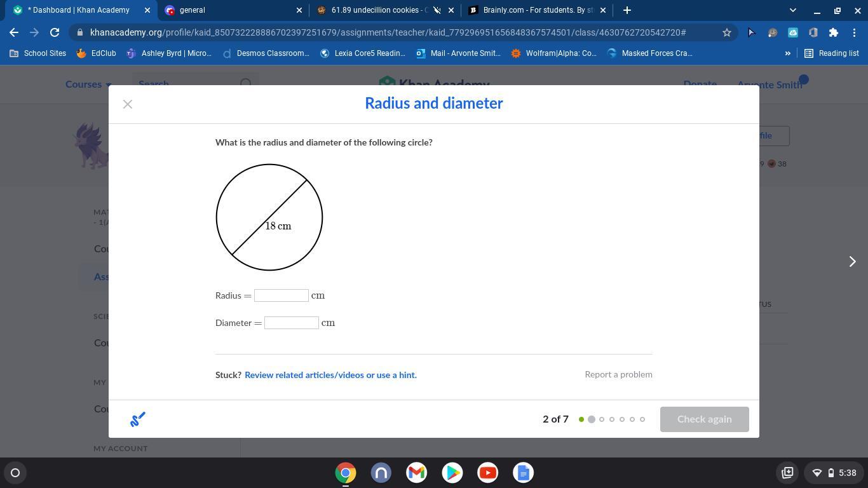This screenshot has height=488, width=868.
Task: Open Google Play Store from the shelf
Action: 452,473
